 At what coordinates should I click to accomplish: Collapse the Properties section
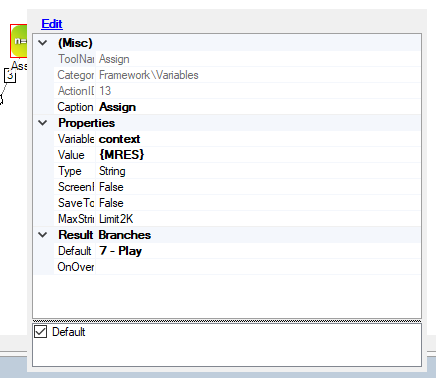click(x=43, y=123)
